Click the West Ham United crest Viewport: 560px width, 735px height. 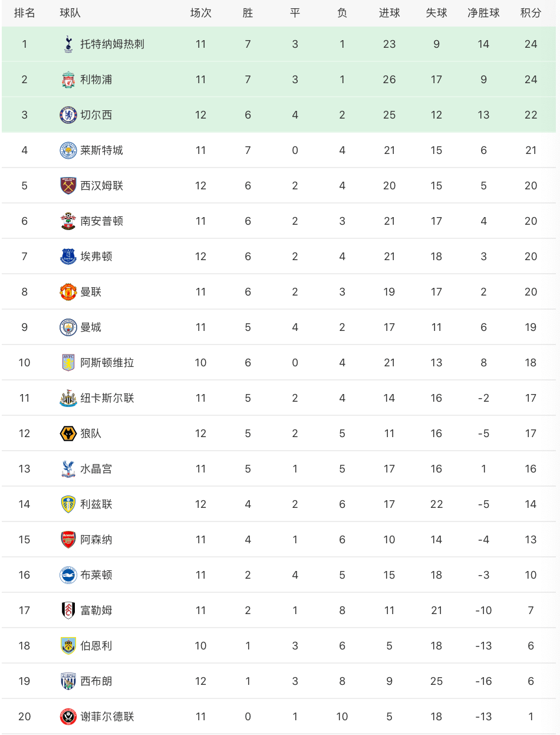(x=68, y=186)
